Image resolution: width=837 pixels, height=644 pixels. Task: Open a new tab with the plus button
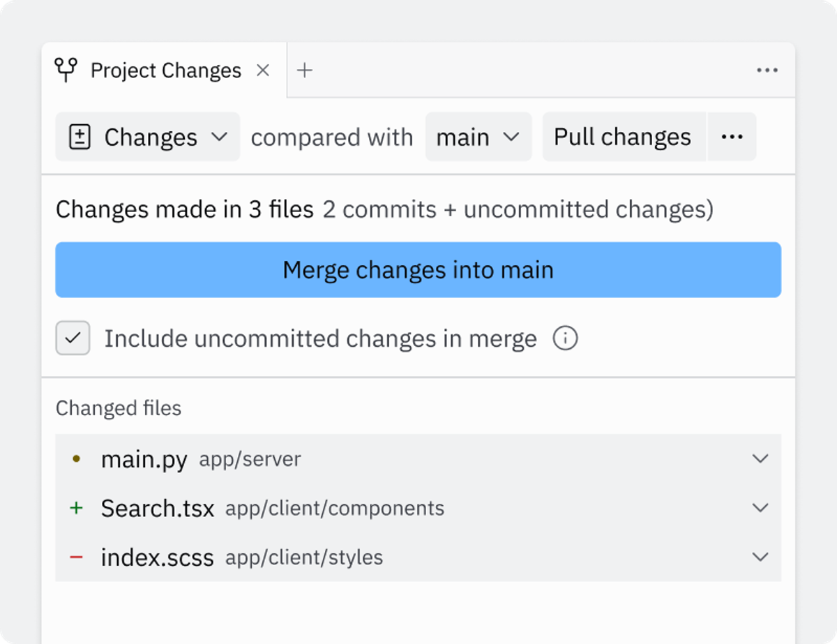tap(304, 70)
